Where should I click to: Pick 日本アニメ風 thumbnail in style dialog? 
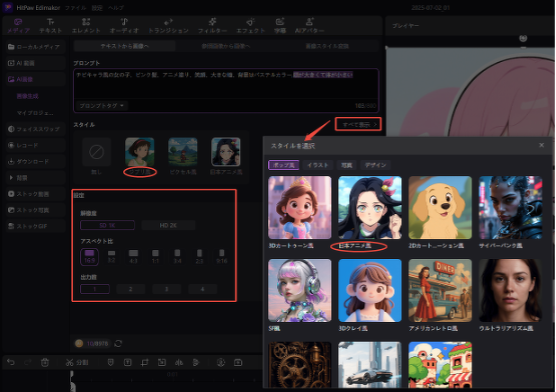[370, 208]
